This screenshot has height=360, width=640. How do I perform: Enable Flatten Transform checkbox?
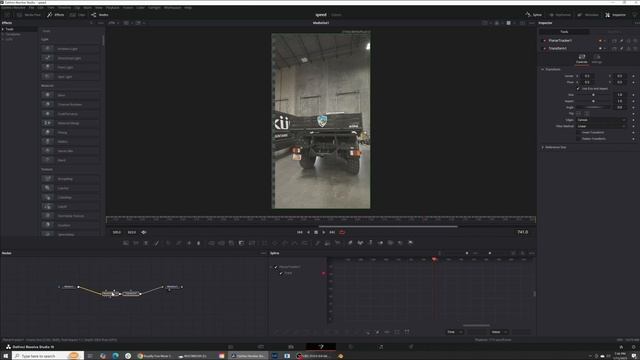click(x=578, y=139)
